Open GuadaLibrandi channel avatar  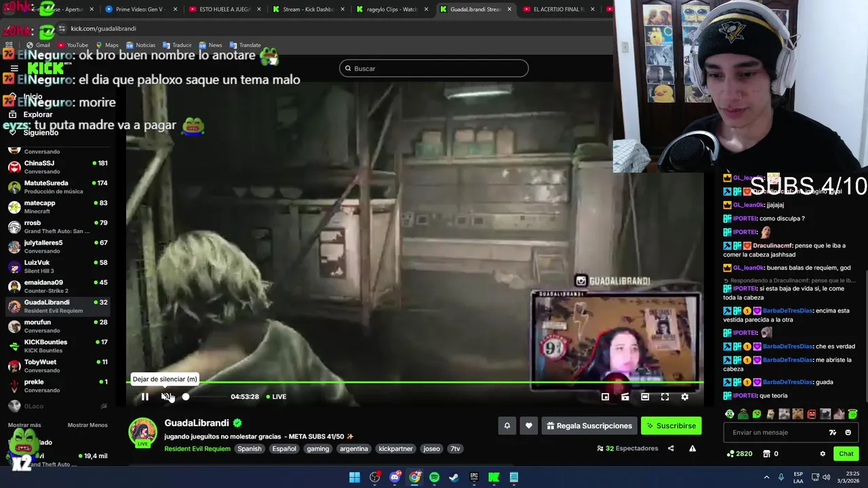pyautogui.click(x=142, y=432)
